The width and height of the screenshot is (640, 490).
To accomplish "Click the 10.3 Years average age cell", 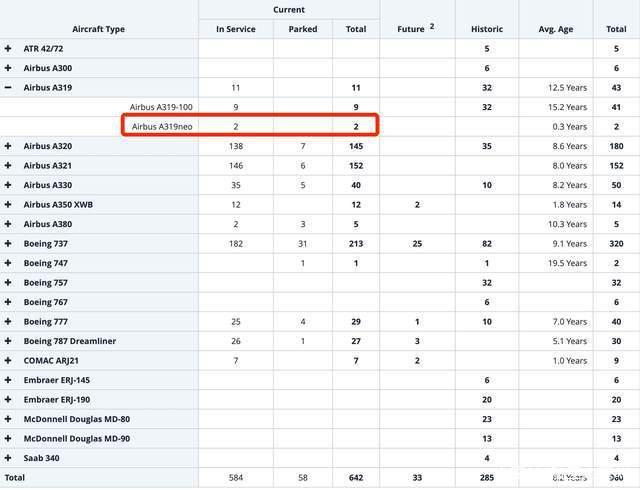I will pos(567,224).
